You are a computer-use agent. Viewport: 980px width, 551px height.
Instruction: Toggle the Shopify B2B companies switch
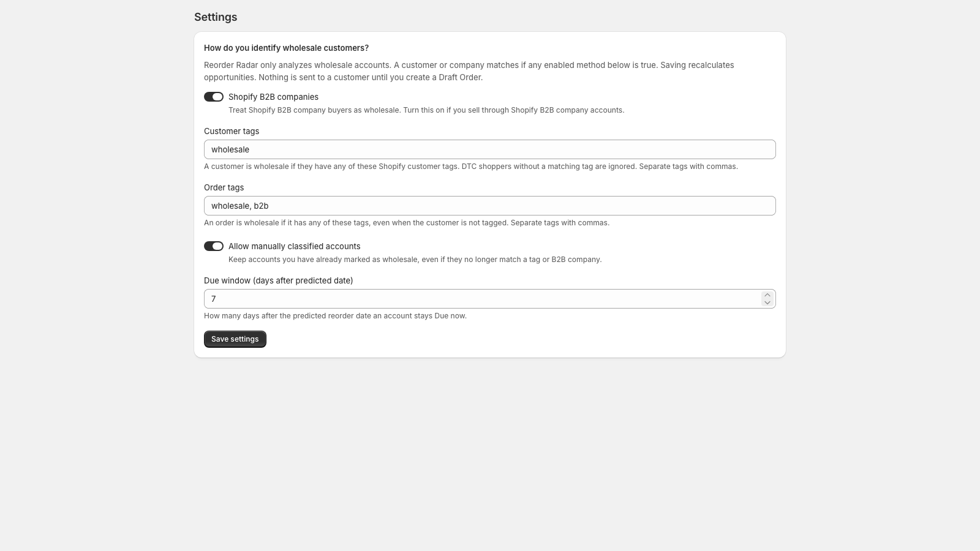(x=214, y=97)
